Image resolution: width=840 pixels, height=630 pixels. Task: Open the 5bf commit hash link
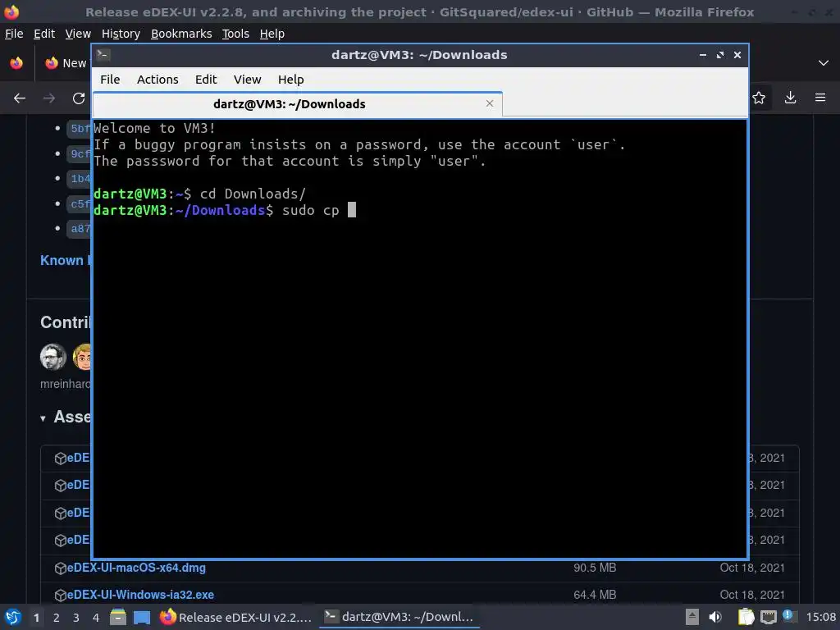(x=80, y=129)
